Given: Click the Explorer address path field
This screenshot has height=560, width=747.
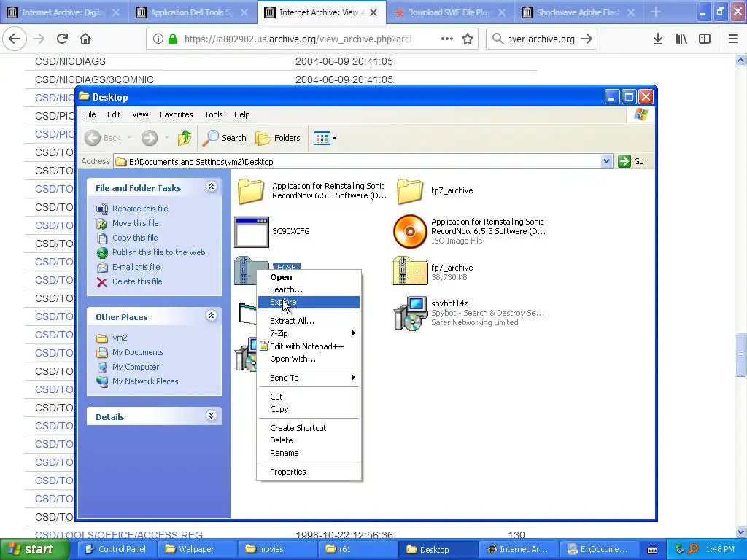Looking at the screenshot, I should (357, 161).
